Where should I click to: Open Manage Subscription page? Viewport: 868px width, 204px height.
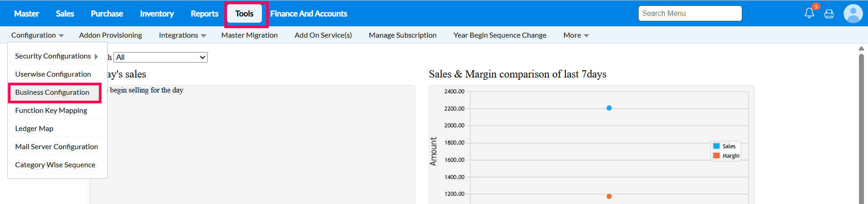click(x=403, y=35)
